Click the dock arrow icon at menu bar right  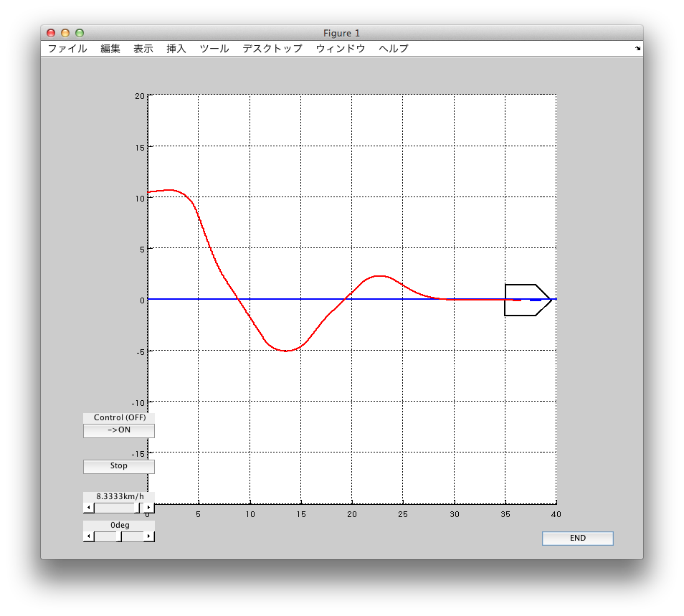(x=637, y=49)
